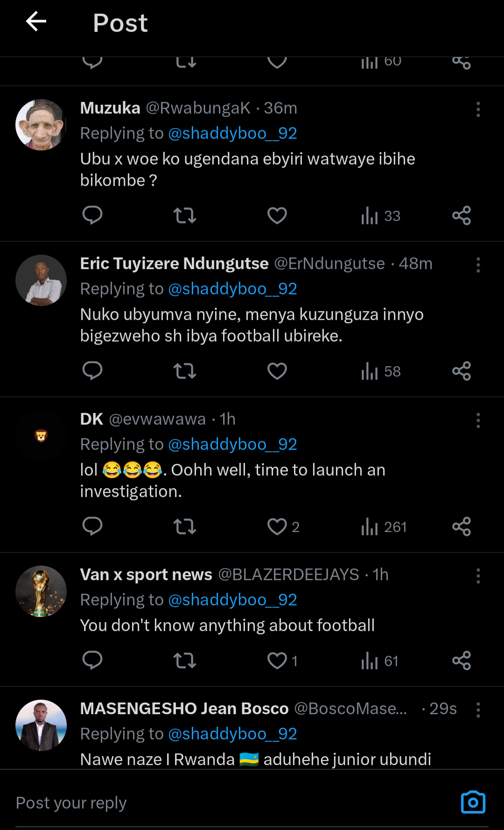
Task: Like Muzuka's reply with the heart
Action: coord(277,215)
